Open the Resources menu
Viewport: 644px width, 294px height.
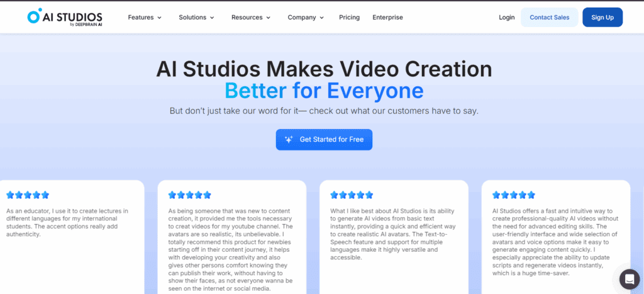(x=250, y=17)
